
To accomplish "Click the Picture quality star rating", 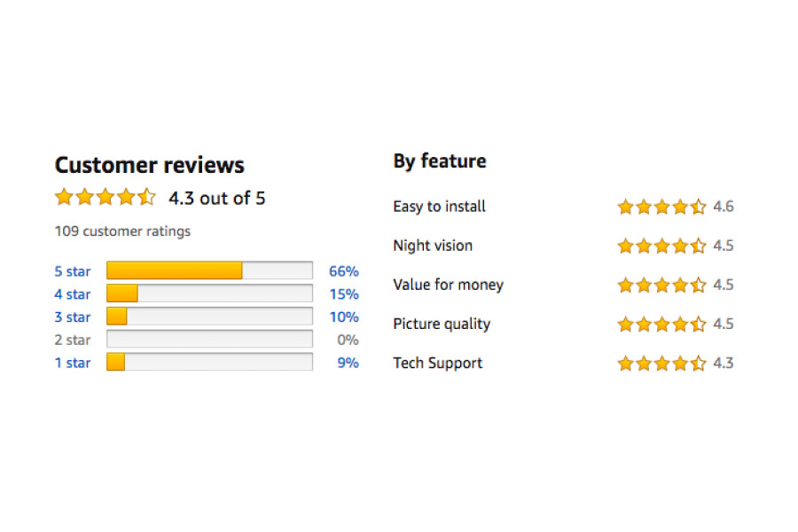I will coord(661,325).
